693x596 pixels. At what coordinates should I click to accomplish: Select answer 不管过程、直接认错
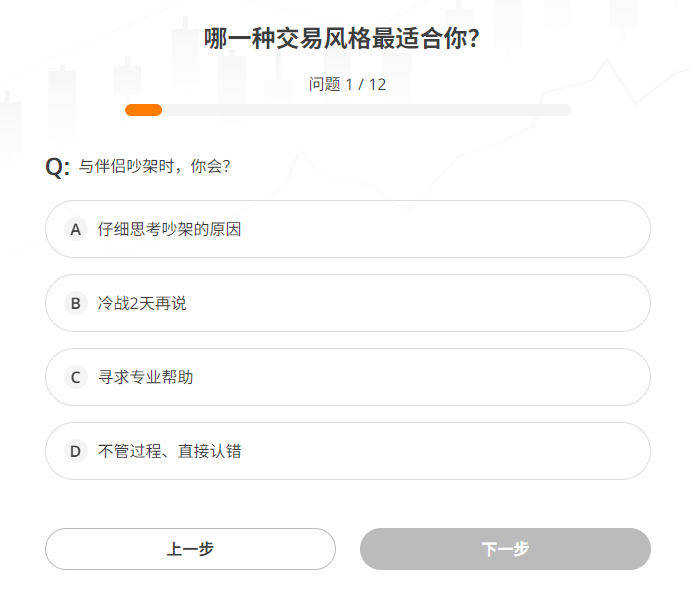pyautogui.click(x=169, y=451)
